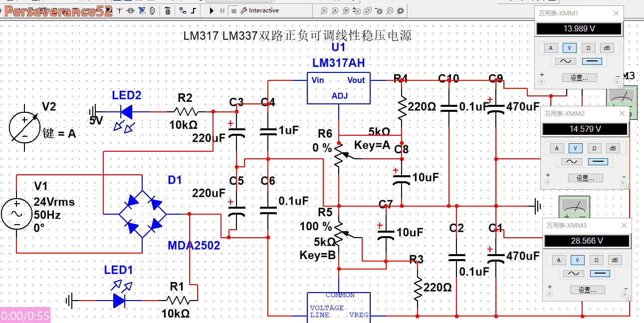
Task: Select the LM317AH regulator component
Action: (x=339, y=87)
